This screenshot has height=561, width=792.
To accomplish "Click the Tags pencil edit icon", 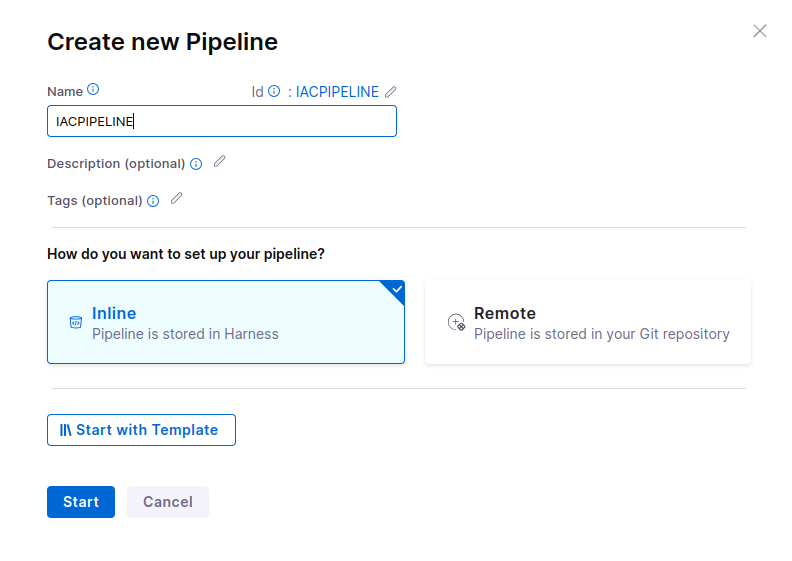I will click(177, 198).
